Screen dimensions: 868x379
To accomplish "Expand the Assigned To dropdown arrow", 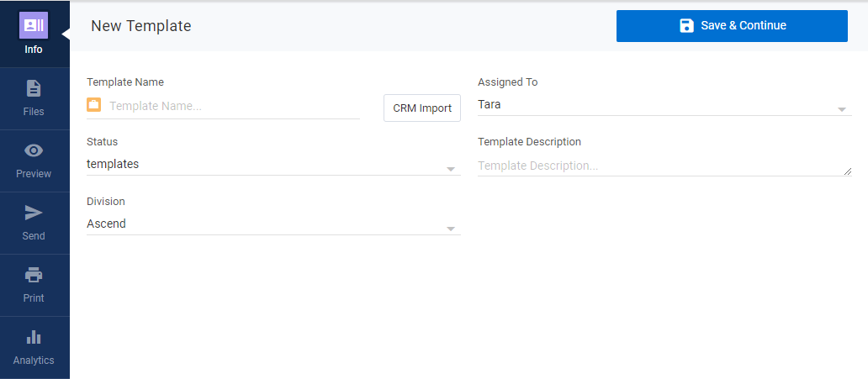I will pos(842,109).
